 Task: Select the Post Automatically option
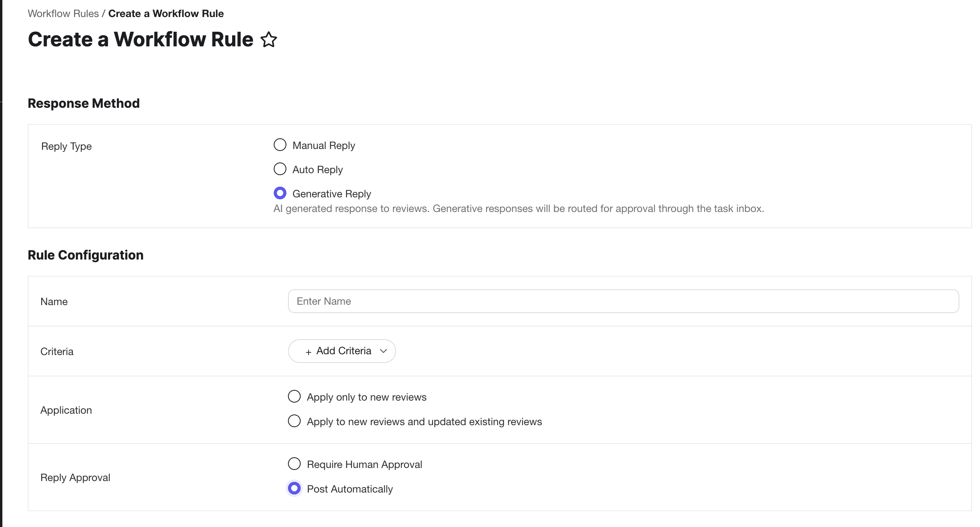pos(294,489)
